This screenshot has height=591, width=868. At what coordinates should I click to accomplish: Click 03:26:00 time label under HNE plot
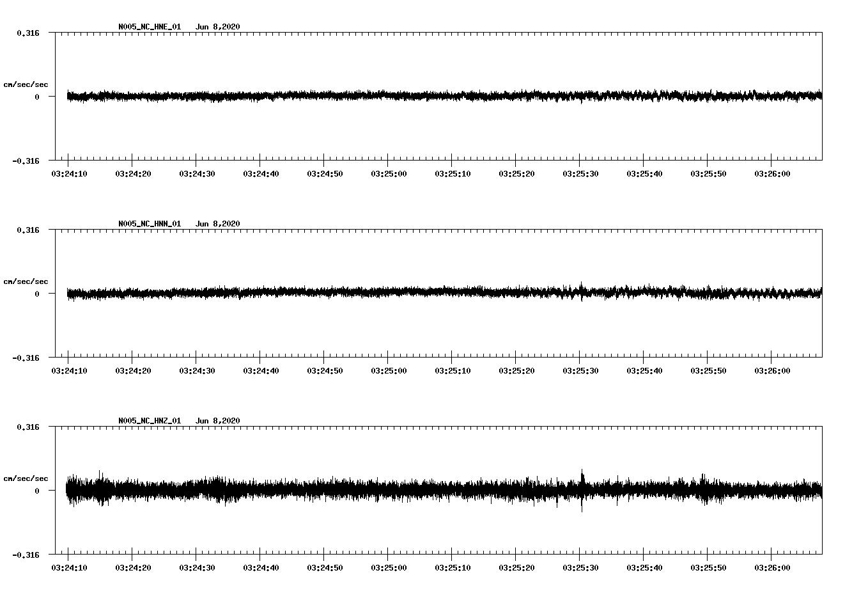click(x=772, y=174)
